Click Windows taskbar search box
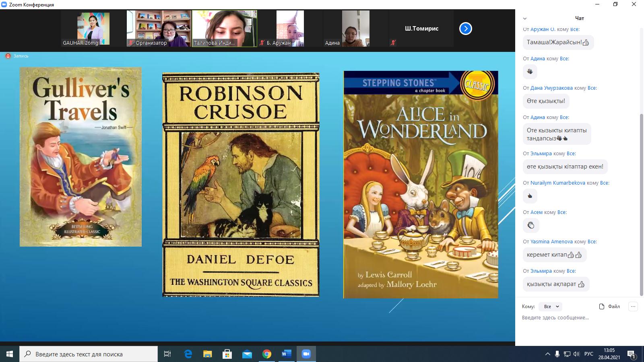Viewport: 644px width, 362px height. tap(89, 354)
